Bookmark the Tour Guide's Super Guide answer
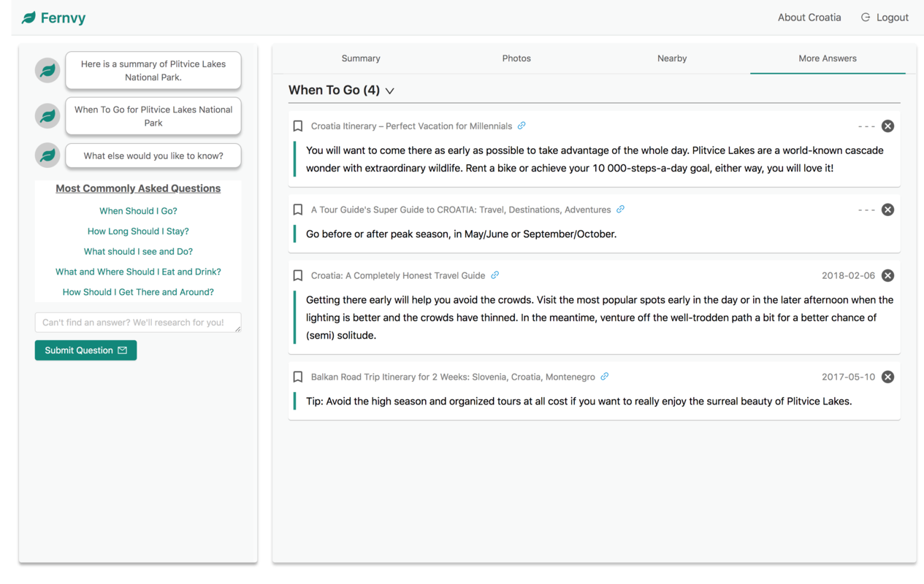Image resolution: width=924 pixels, height=584 pixels. pyautogui.click(x=297, y=210)
